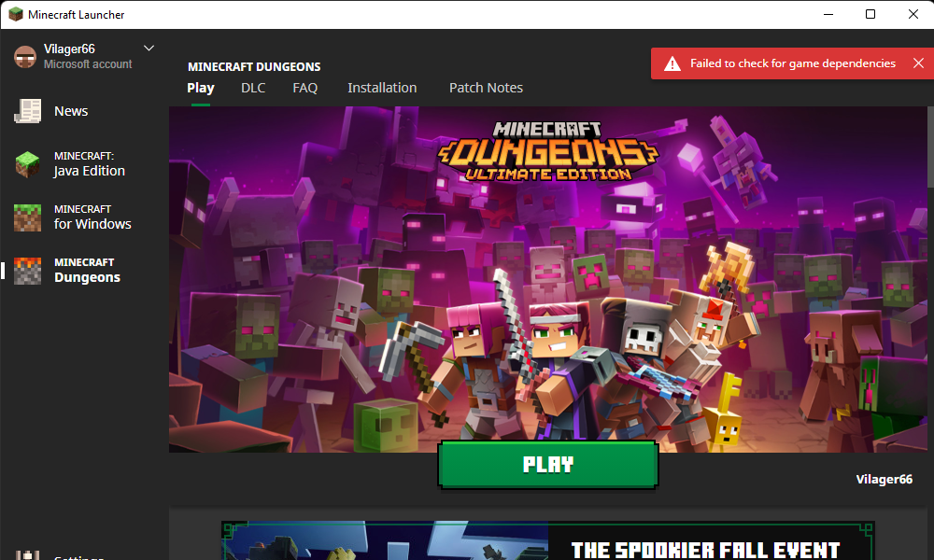Image resolution: width=934 pixels, height=560 pixels.
Task: Click the Vilager66 username under Play button
Action: pyautogui.click(x=884, y=480)
